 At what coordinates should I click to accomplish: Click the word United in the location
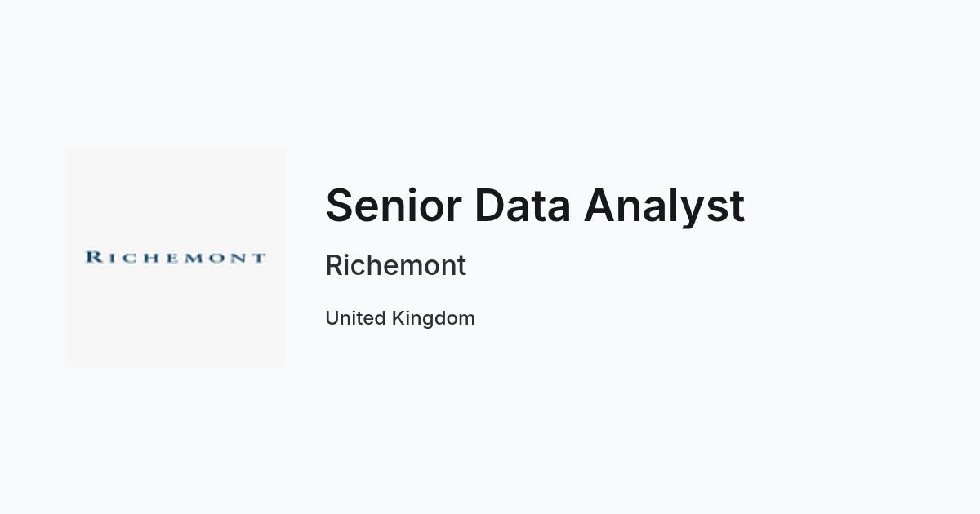coord(355,318)
